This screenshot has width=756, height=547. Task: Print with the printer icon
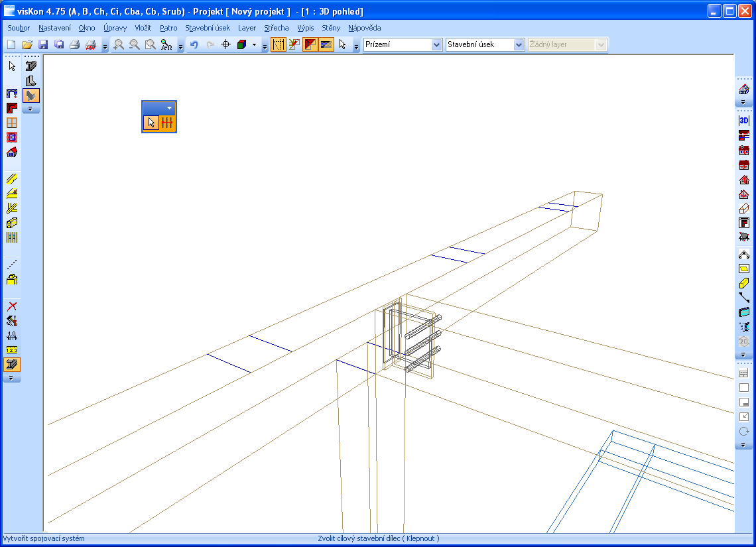(75, 45)
